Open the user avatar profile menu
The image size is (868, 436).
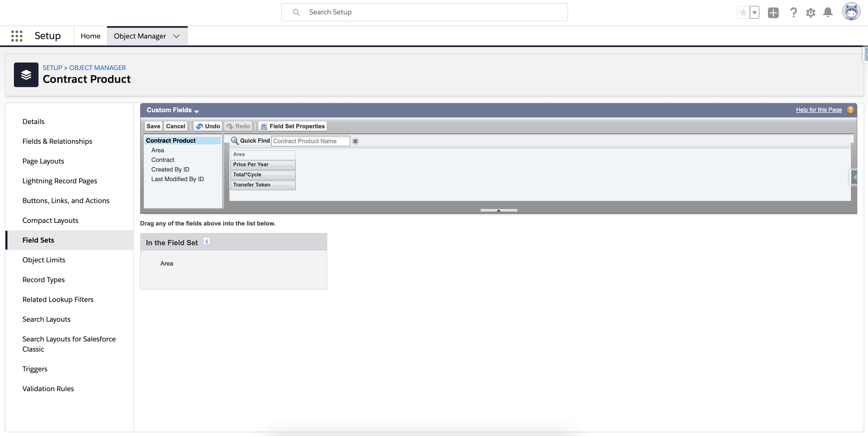click(x=851, y=12)
